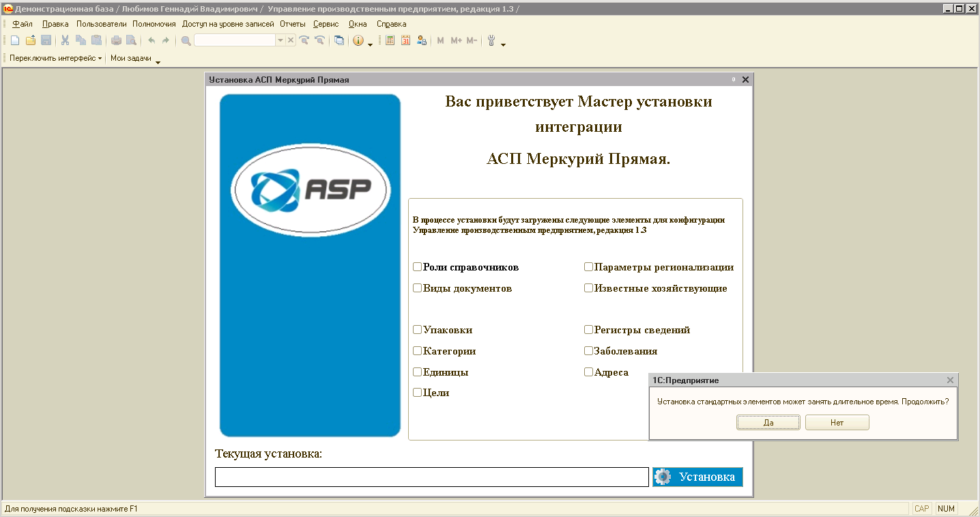This screenshot has width=980, height=517.
Task: Click the Redo arrow icon
Action: click(166, 40)
